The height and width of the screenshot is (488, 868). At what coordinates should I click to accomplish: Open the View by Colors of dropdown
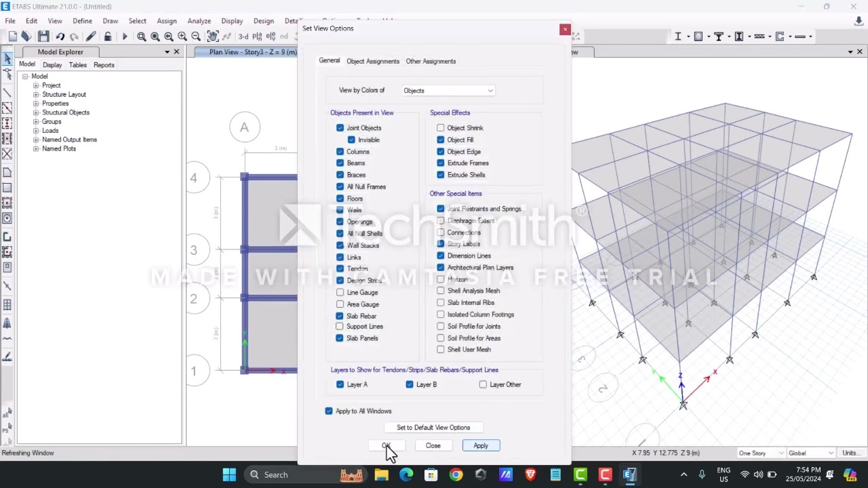448,91
